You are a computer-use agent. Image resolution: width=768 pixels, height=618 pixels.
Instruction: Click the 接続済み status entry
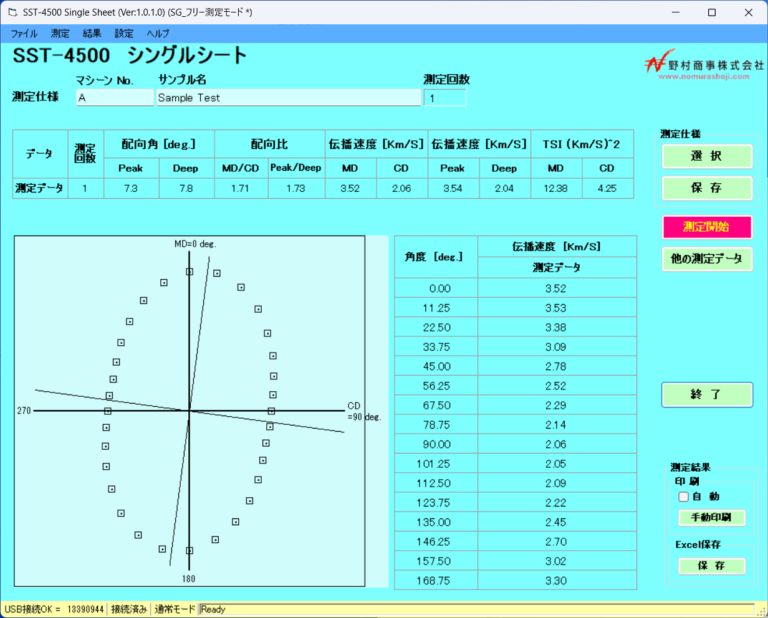click(x=129, y=610)
